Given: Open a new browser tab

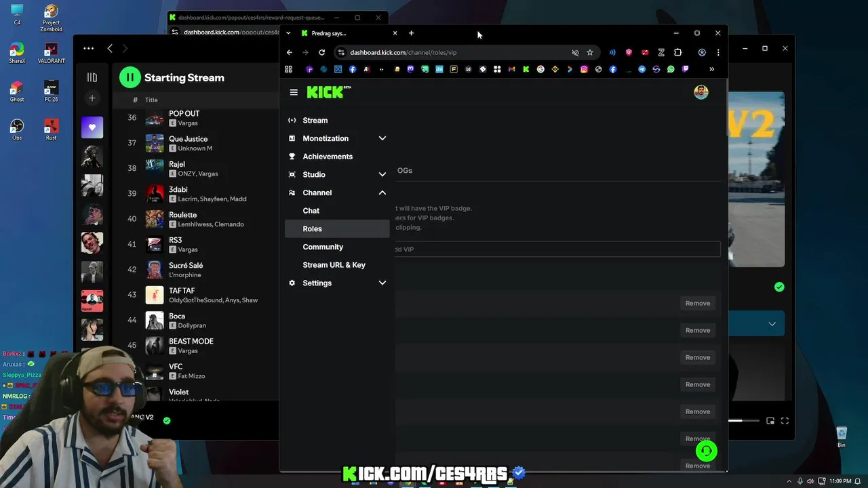Looking at the screenshot, I should [x=411, y=33].
